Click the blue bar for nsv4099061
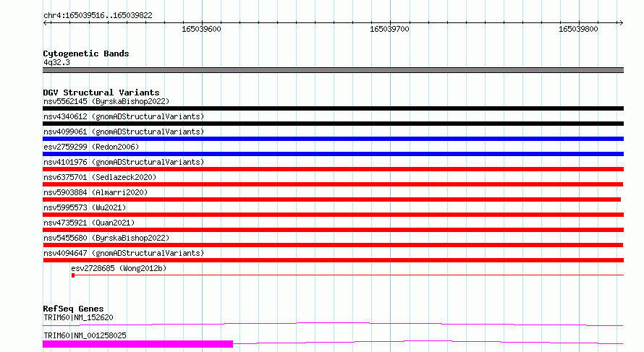 pyautogui.click(x=333, y=139)
